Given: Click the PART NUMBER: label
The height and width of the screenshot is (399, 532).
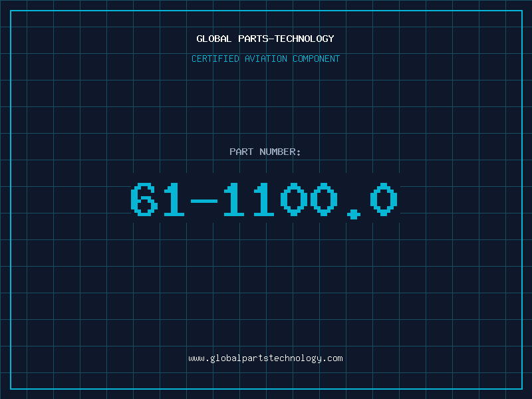Looking at the screenshot, I should pyautogui.click(x=265, y=152).
